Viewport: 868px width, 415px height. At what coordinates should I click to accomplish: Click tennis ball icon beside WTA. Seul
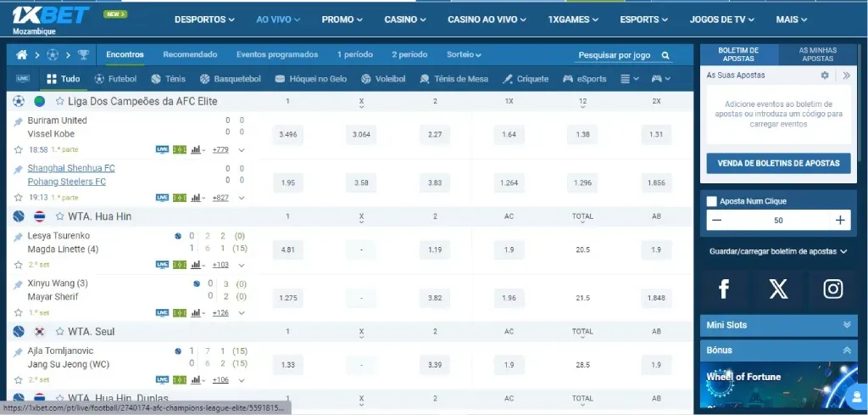pyautogui.click(x=19, y=331)
